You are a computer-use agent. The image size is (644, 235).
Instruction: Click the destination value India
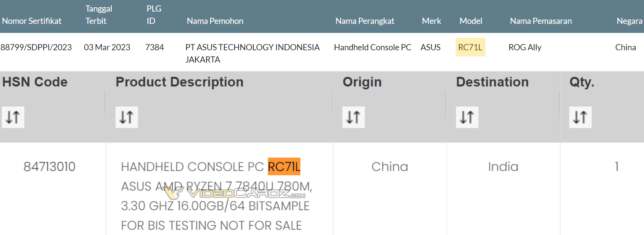503,167
